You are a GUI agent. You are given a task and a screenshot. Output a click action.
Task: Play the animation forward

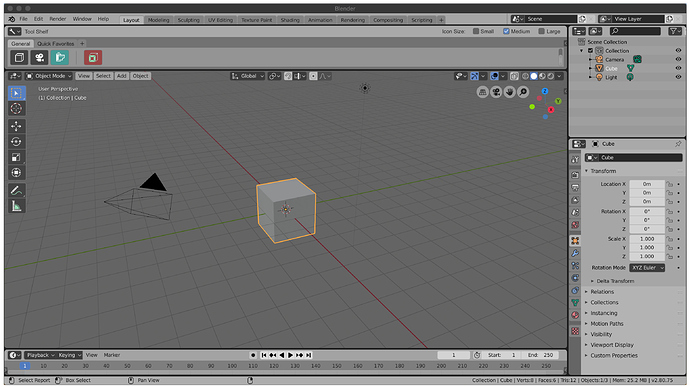click(290, 355)
